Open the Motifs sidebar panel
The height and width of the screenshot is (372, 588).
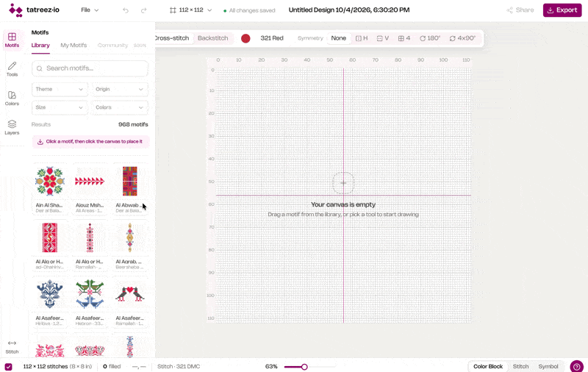click(x=12, y=40)
